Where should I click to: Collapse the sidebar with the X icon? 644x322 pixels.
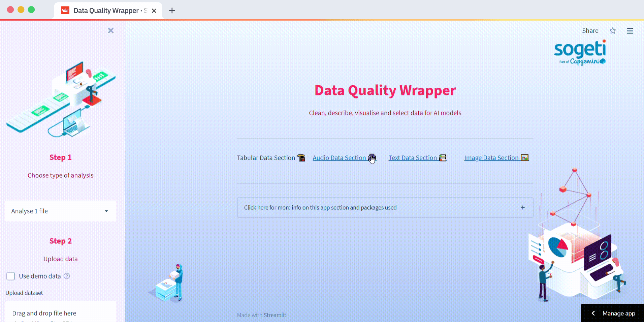coord(110,30)
